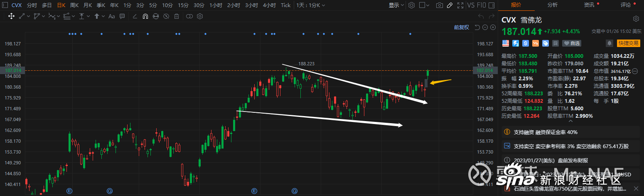Open chart settings gear in top toolbar
The height and width of the screenshot is (196, 644).
click(411, 5)
